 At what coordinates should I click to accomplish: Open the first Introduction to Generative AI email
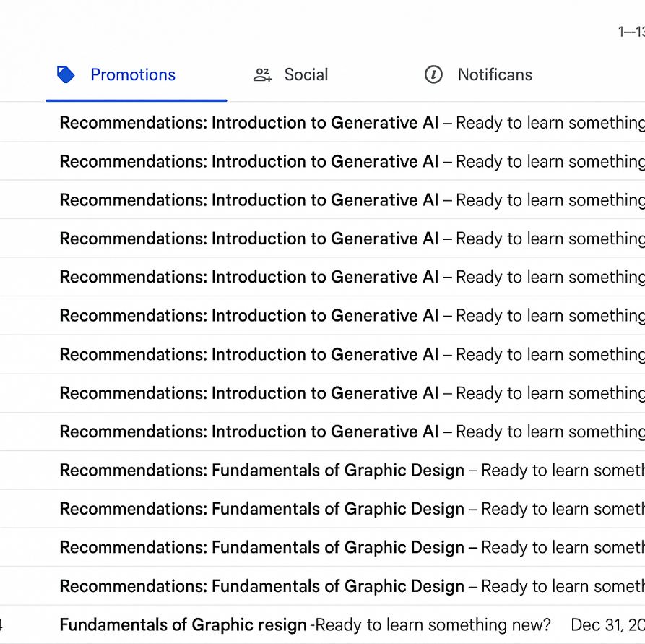click(x=249, y=123)
